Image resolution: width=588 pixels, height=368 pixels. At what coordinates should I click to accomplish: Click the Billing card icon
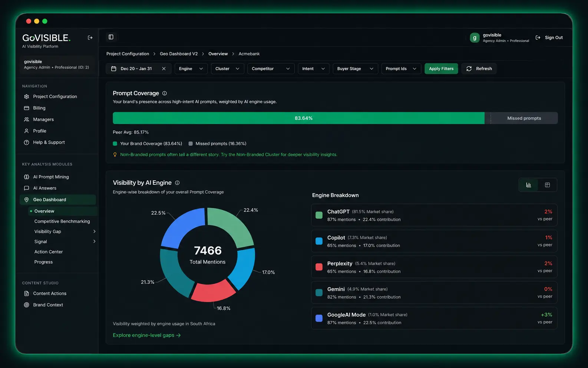pyautogui.click(x=27, y=108)
